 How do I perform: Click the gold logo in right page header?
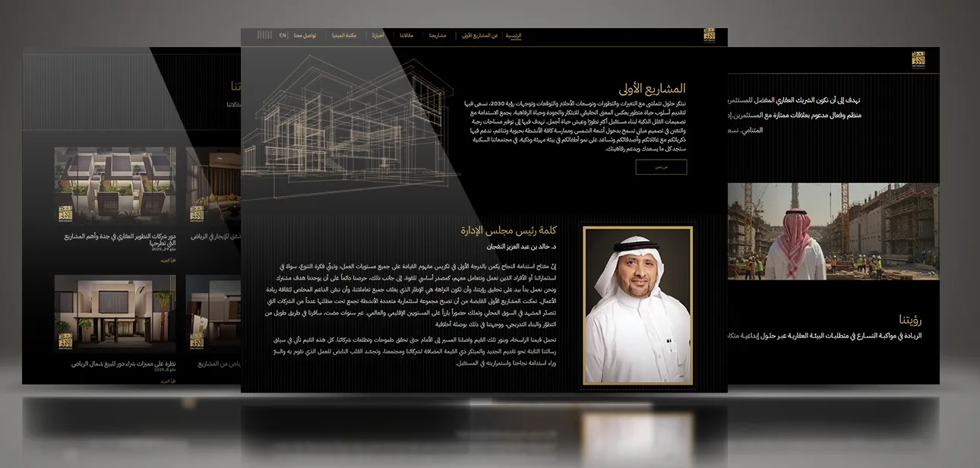click(919, 58)
